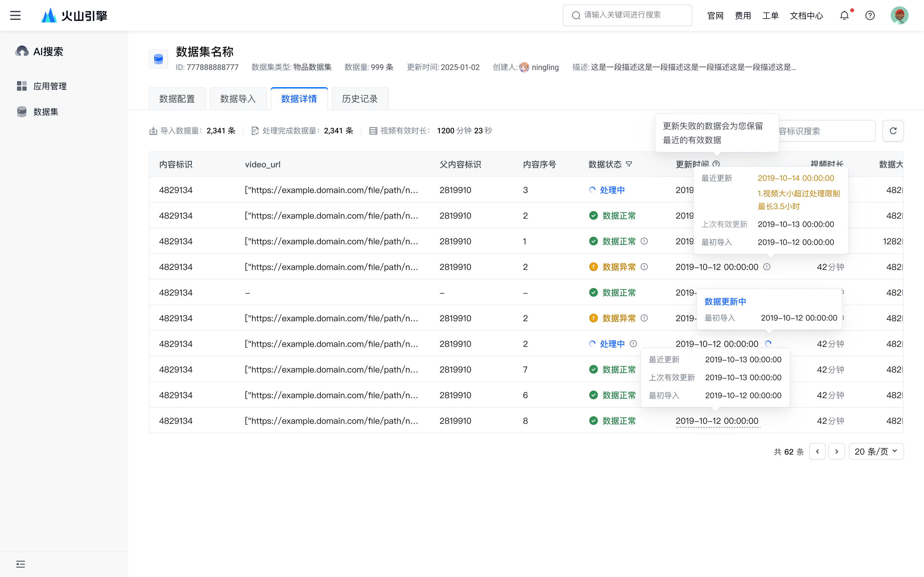This screenshot has width=924, height=577.
Task: Click the 数据状态 column filter icon
Action: (x=629, y=164)
